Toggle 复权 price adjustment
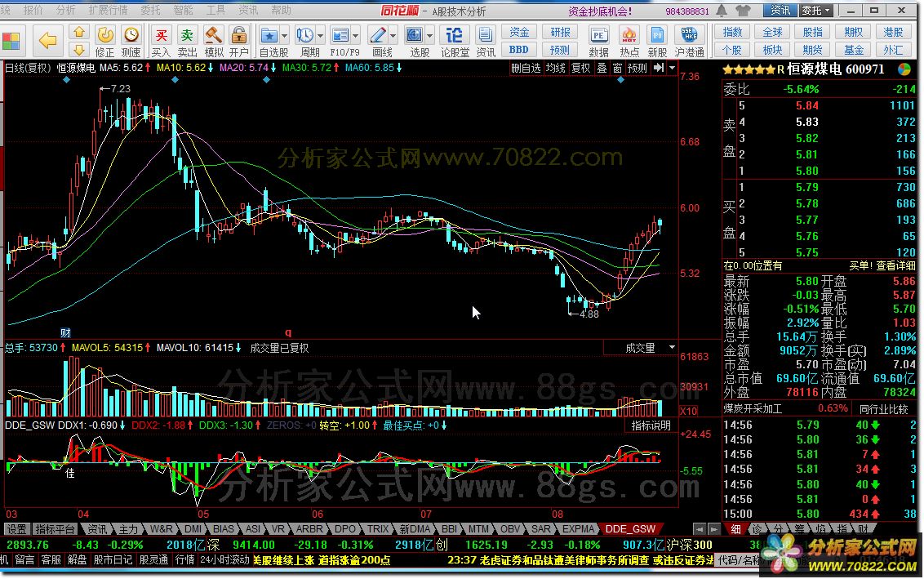Viewport: 924px width, 579px height. click(x=581, y=68)
